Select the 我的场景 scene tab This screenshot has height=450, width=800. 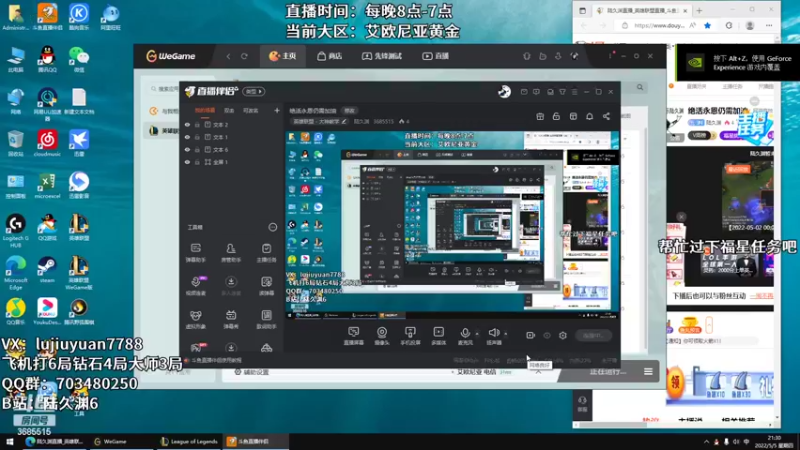(x=205, y=110)
